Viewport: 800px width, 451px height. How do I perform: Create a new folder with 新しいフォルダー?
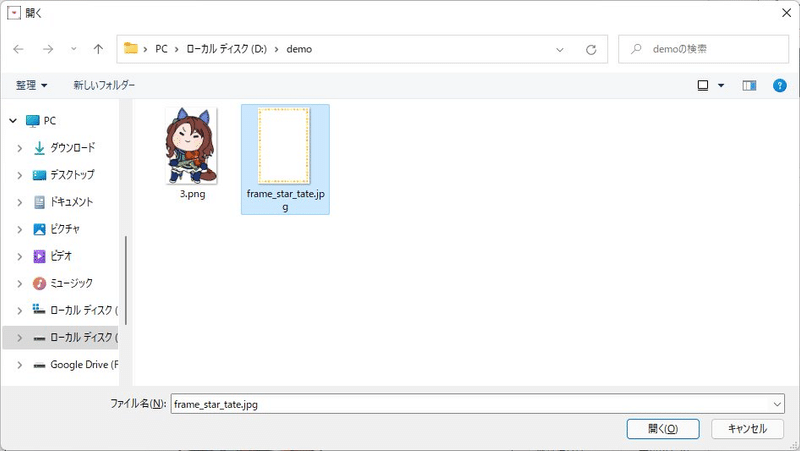coord(104,85)
